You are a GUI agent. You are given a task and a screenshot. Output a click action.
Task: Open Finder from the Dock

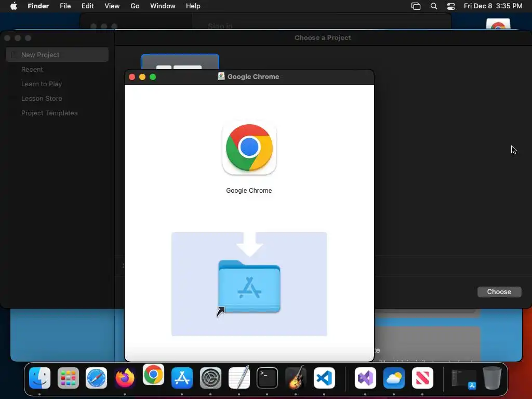pos(39,378)
